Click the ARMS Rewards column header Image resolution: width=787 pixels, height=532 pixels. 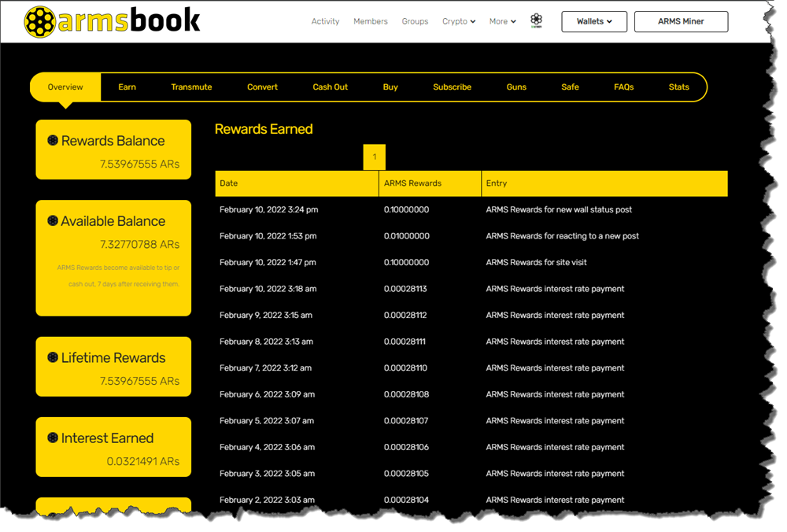pos(430,183)
